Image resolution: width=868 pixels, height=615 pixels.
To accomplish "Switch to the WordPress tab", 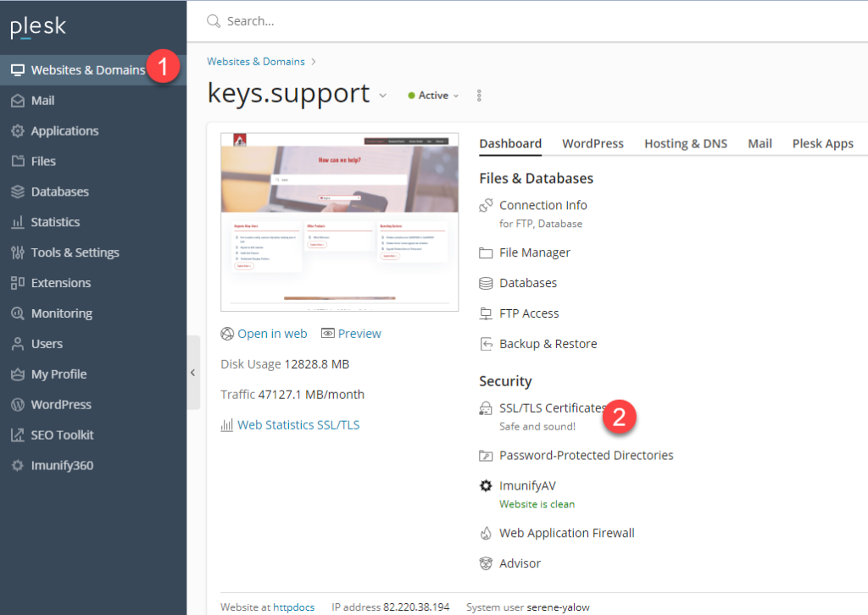I will tap(593, 144).
